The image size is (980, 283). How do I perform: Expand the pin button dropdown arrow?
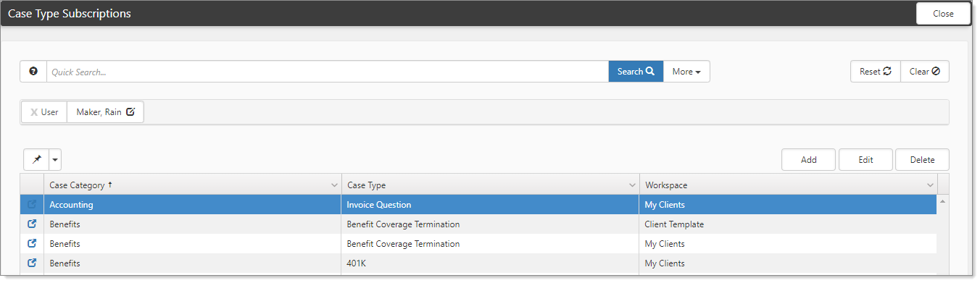coord(55,160)
